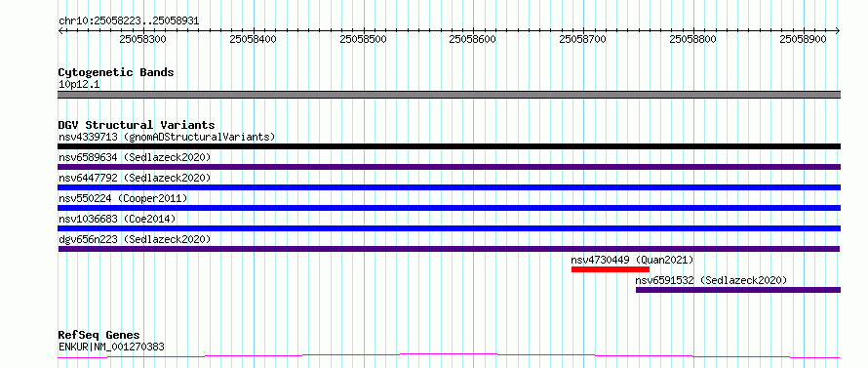The height and width of the screenshot is (368, 868).
Task: Select the purple nsv6591532 variant bar
Action: (738, 290)
